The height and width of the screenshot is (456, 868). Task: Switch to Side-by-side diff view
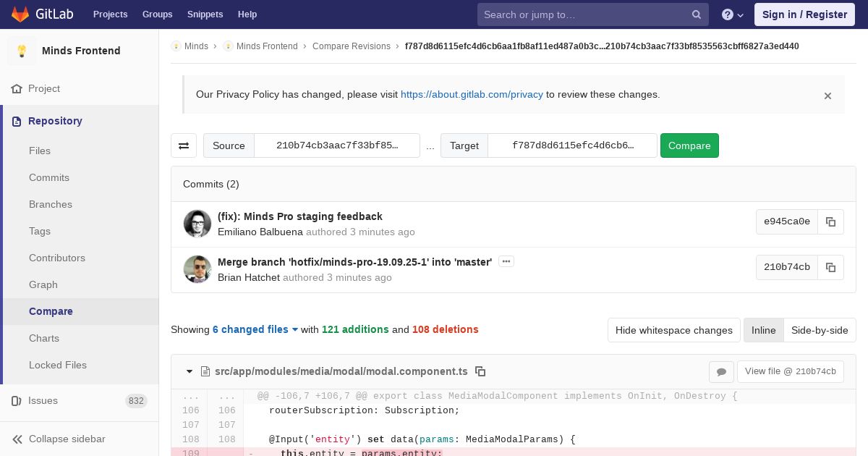[820, 330]
